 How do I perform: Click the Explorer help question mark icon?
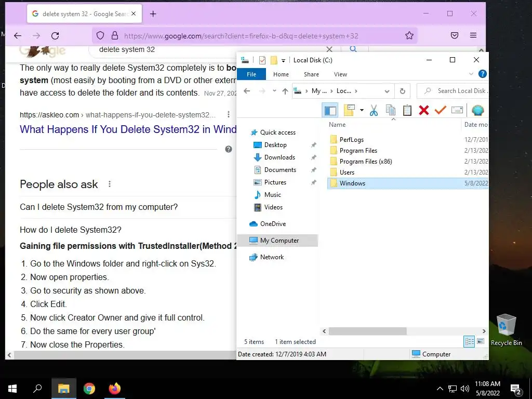click(x=482, y=74)
